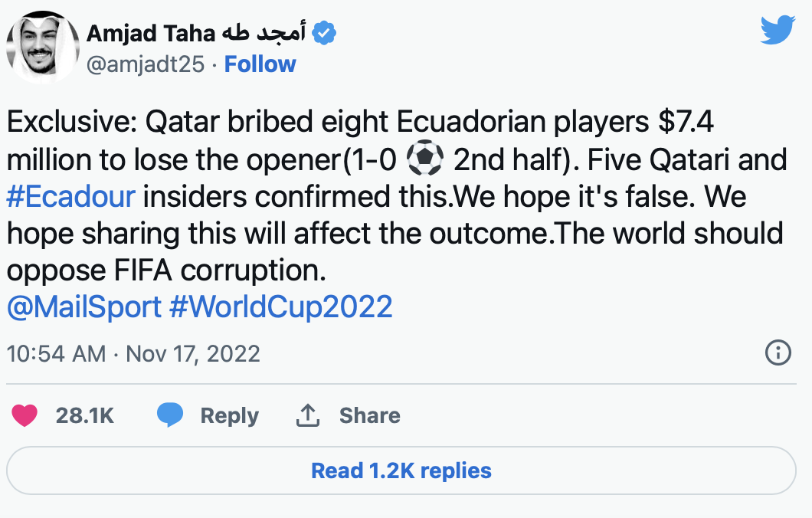Like the tweet with the heart icon
812x518 pixels.
(x=25, y=415)
